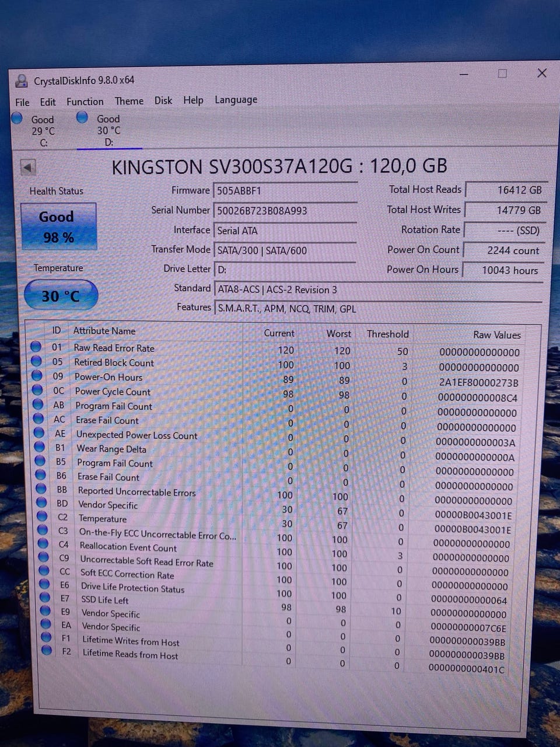Click status icon for Reported Uncorrectable Errors

pos(41,489)
